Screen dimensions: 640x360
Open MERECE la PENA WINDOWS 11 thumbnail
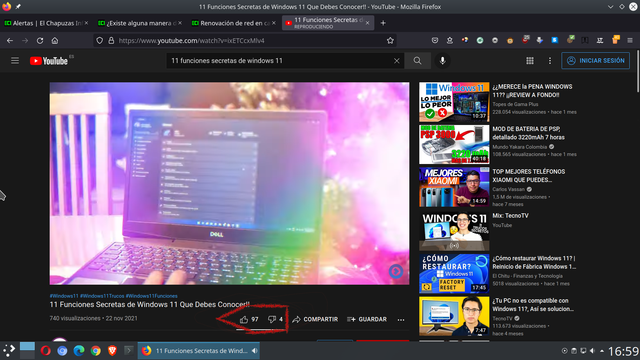pyautogui.click(x=454, y=102)
